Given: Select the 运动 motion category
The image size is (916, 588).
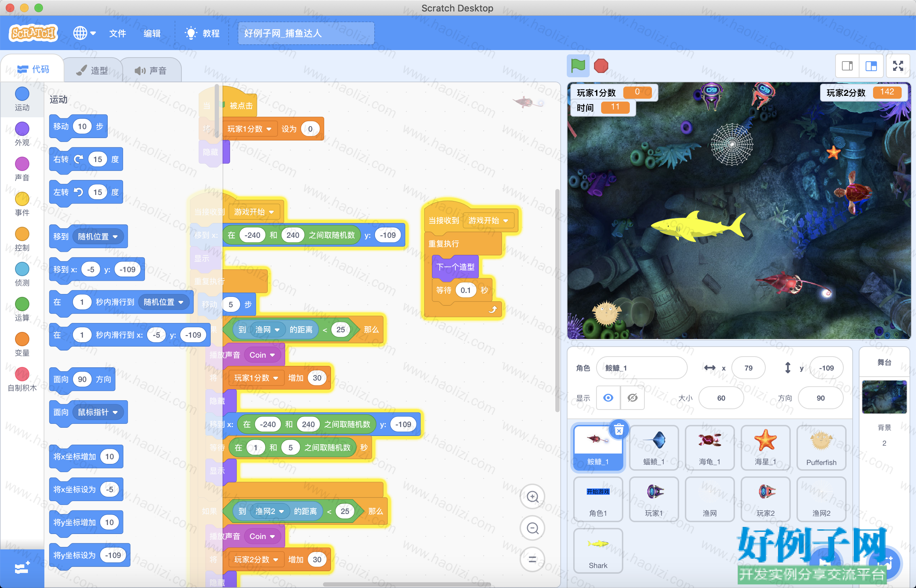Looking at the screenshot, I should [22, 99].
